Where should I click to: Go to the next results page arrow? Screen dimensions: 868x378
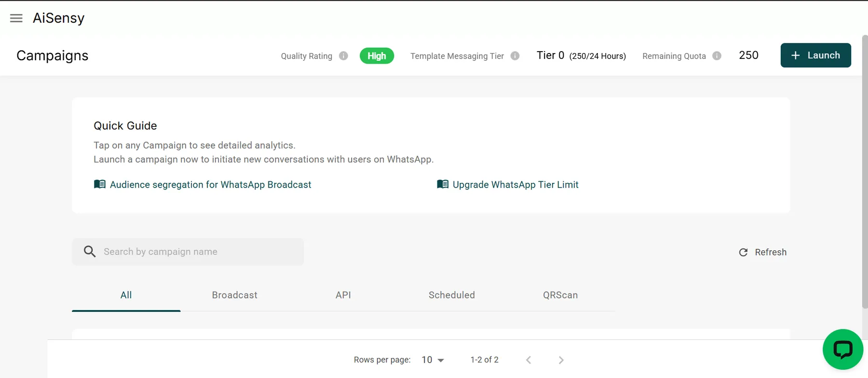click(561, 360)
